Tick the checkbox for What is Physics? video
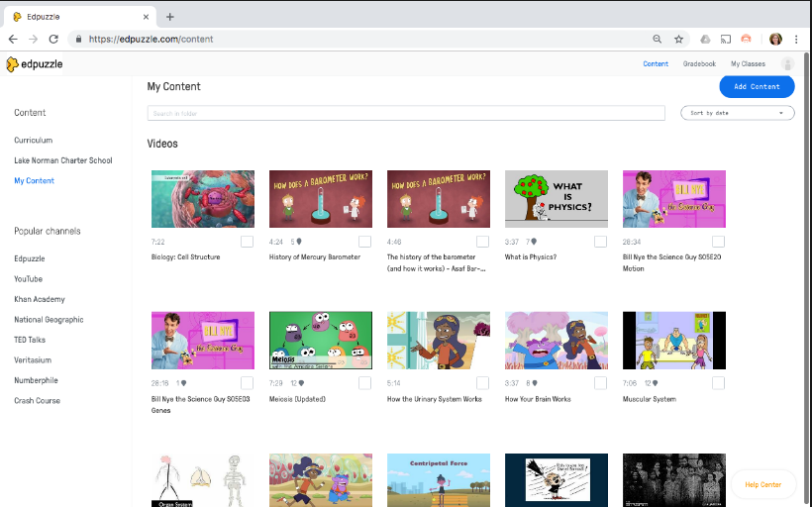 [x=600, y=242]
